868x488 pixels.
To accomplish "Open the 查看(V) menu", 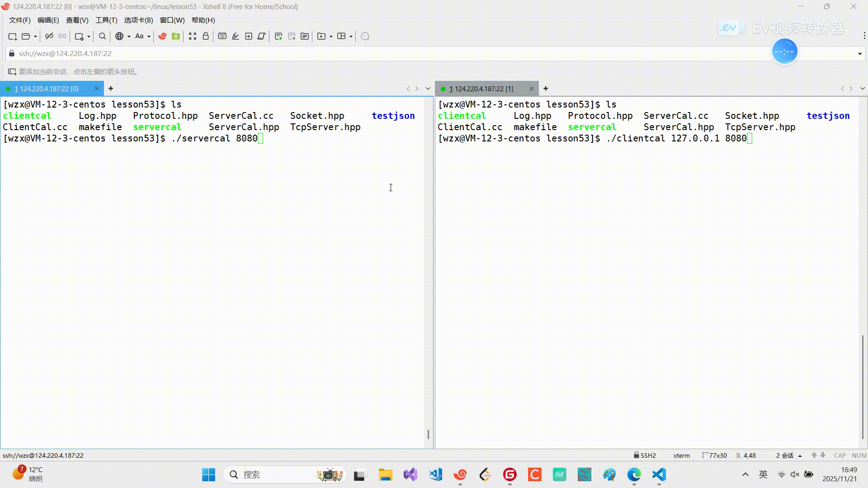I will (x=77, y=20).
